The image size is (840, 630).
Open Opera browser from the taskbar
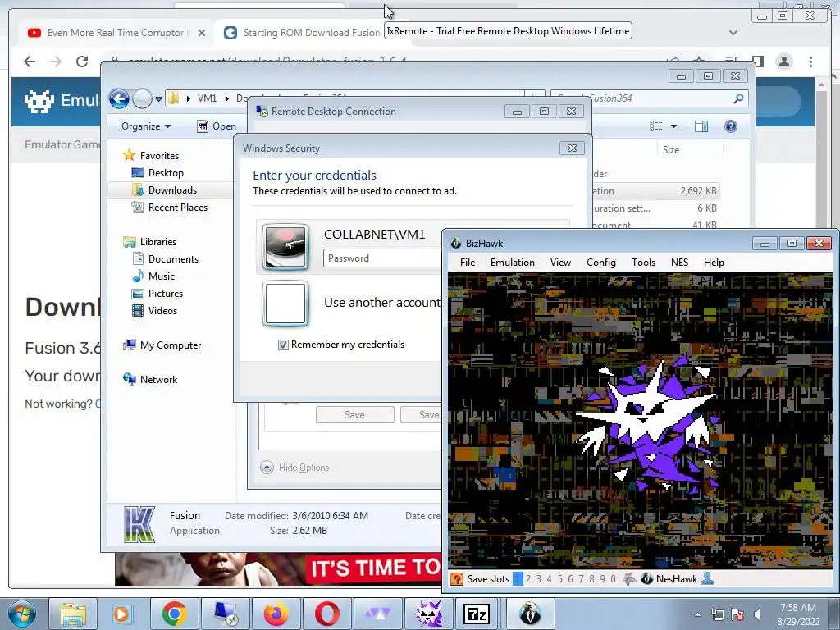coord(326,614)
